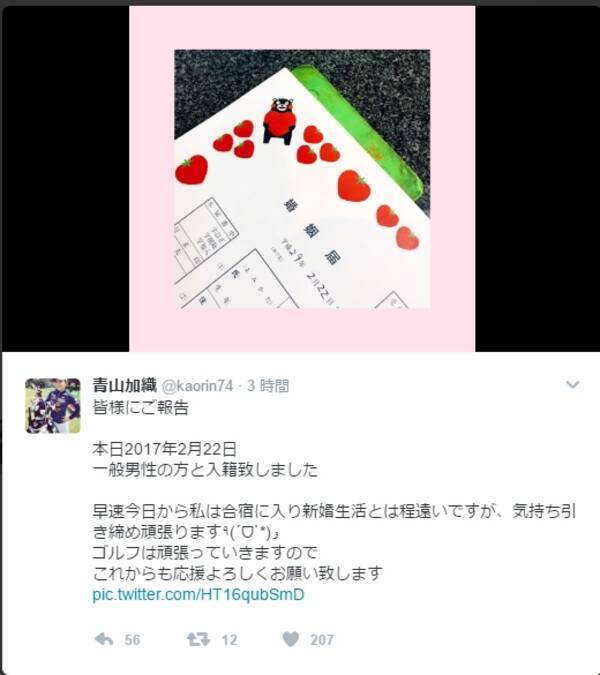Click the retweet icon
Viewport: 600px width, 675px height.
[198, 639]
